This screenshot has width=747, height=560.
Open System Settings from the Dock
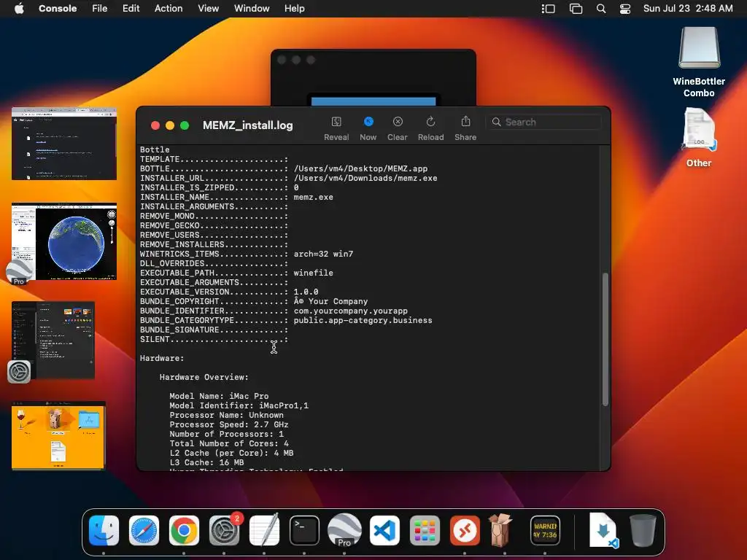[224, 530]
